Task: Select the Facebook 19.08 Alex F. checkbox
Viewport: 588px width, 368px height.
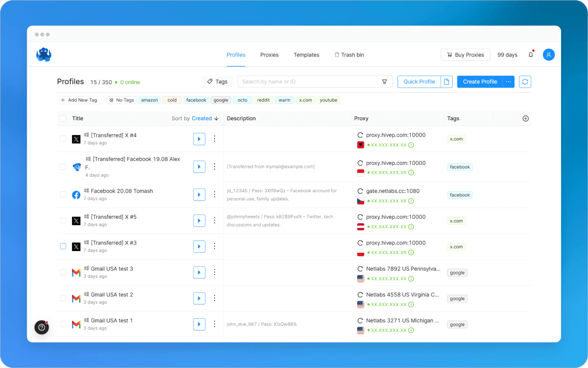Action: point(63,166)
